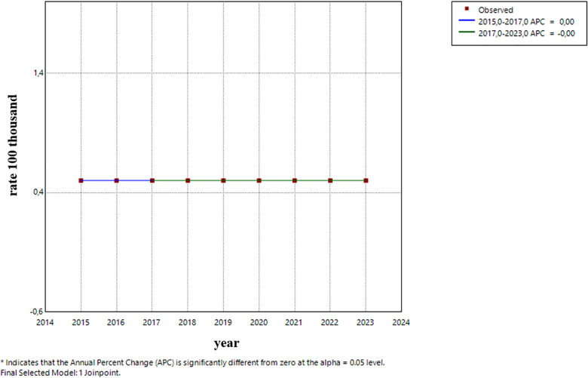This screenshot has width=588, height=378.
Task: Click the observed data point for 2023
Action: click(x=366, y=180)
